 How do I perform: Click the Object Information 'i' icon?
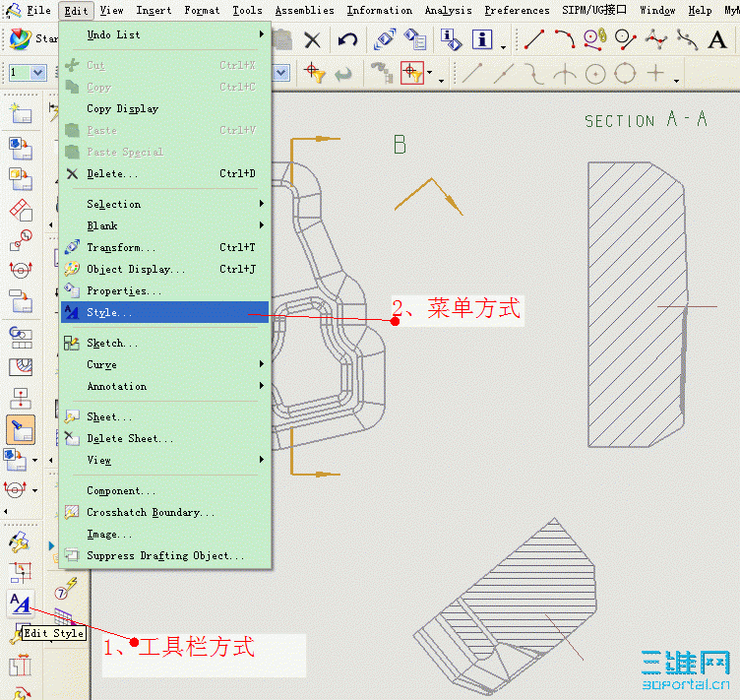coord(482,39)
